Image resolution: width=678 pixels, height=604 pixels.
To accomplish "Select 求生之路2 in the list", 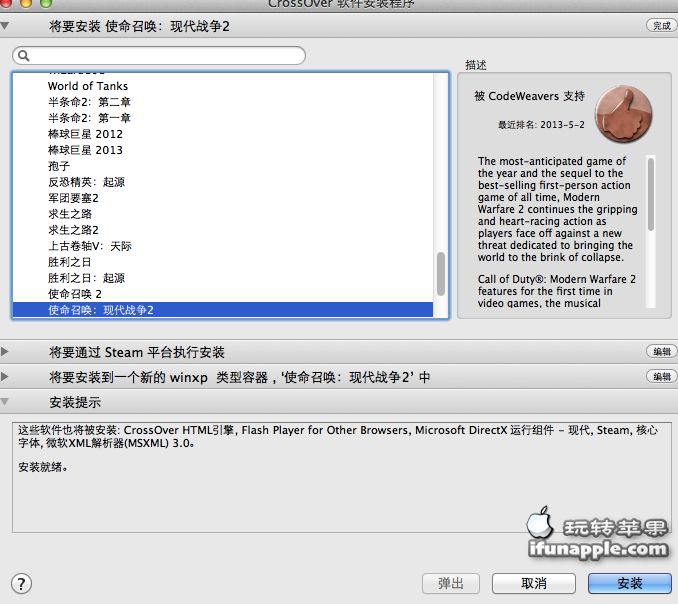I will point(223,230).
